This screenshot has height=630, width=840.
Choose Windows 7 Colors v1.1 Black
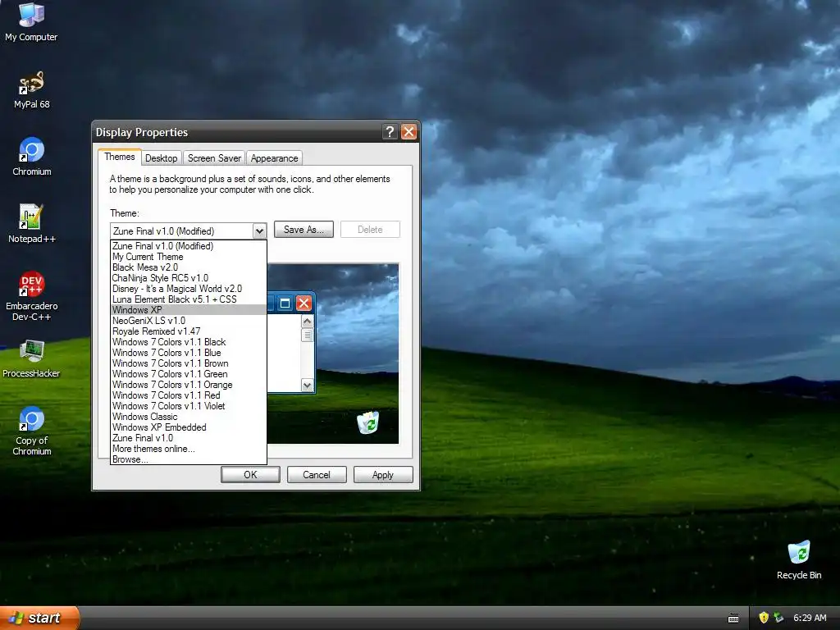pos(189,342)
